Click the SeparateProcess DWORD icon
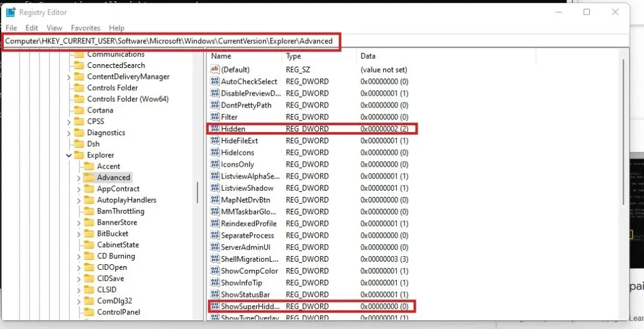The height and width of the screenshot is (329, 644). 215,236
